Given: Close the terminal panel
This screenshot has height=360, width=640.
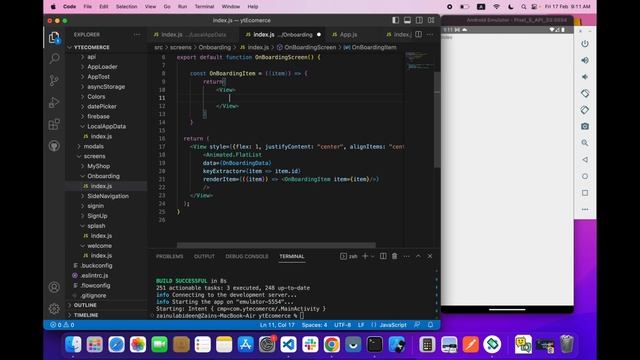Looking at the screenshot, I should click(430, 256).
